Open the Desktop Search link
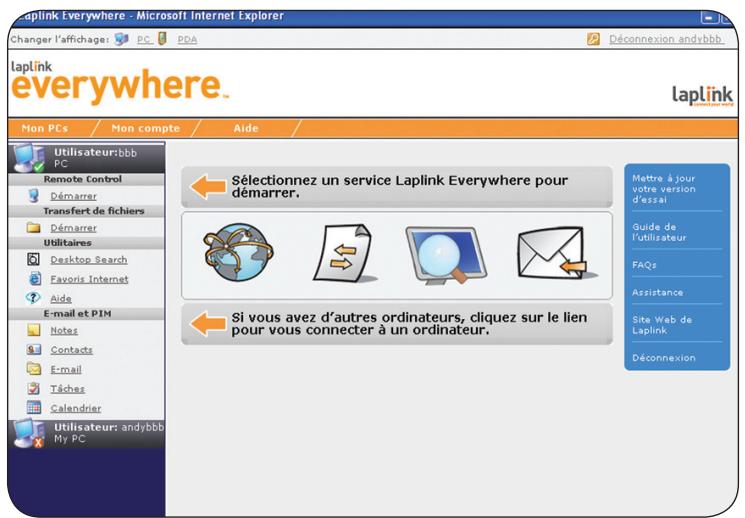 point(89,259)
